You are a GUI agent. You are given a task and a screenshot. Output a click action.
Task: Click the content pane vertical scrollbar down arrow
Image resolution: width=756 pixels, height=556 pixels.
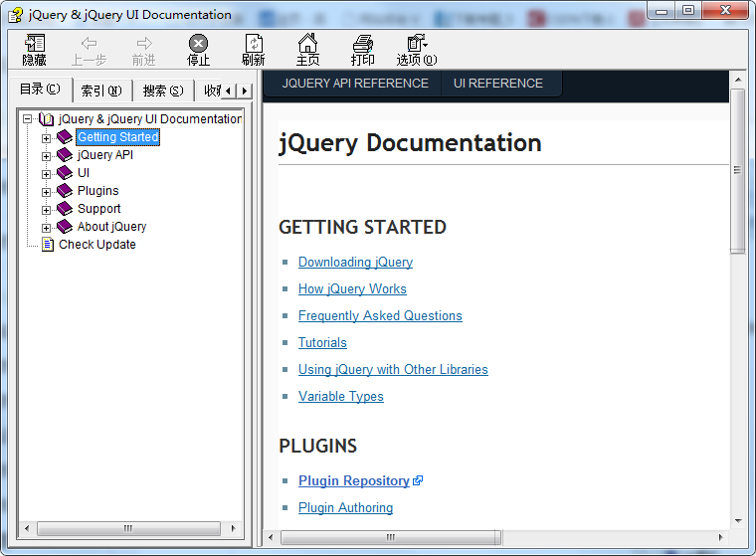click(738, 520)
